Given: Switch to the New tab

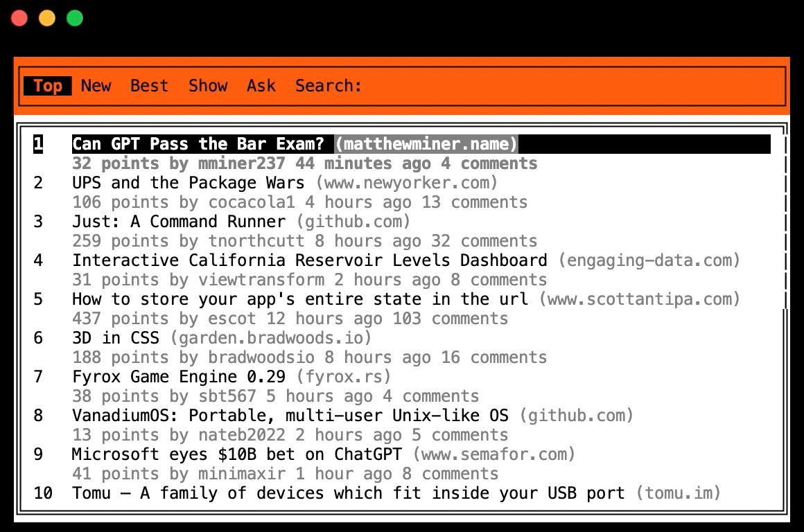Looking at the screenshot, I should tap(96, 86).
